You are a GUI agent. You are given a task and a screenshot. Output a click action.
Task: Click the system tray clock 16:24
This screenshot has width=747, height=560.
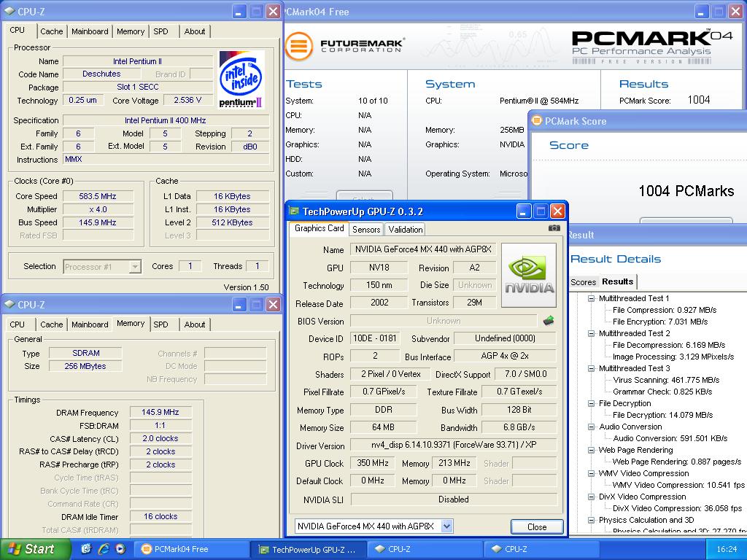coord(727,549)
